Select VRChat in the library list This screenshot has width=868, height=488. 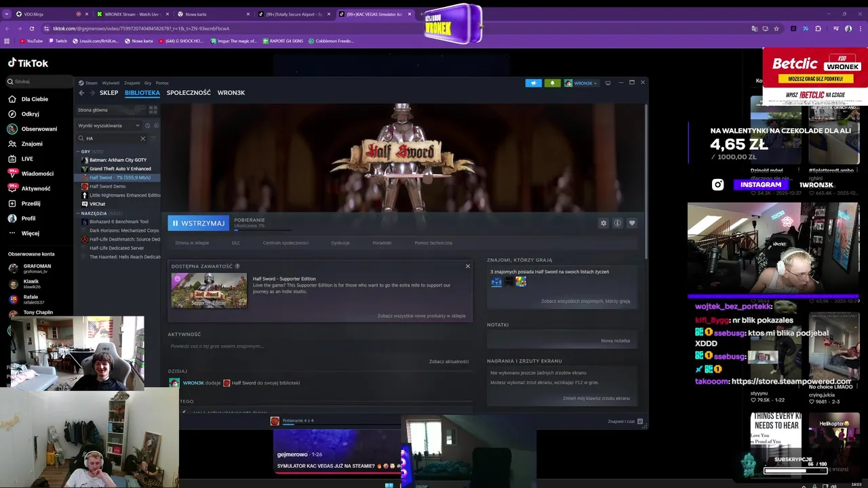tap(97, 204)
